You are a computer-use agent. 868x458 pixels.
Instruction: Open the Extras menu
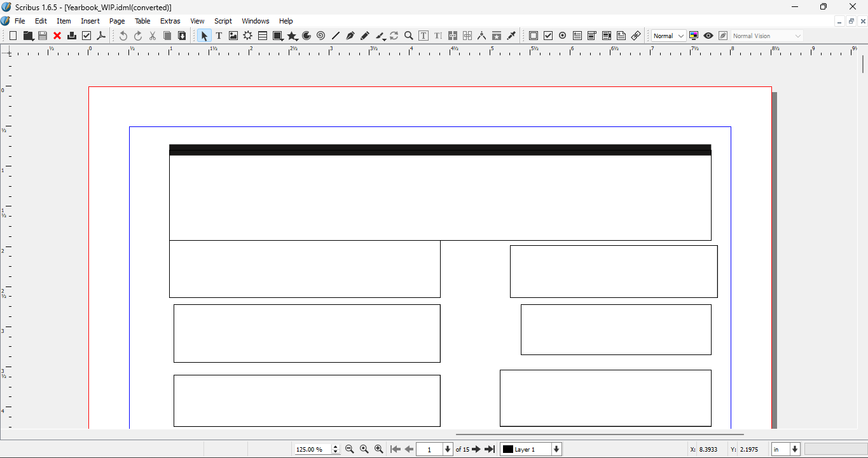click(170, 21)
